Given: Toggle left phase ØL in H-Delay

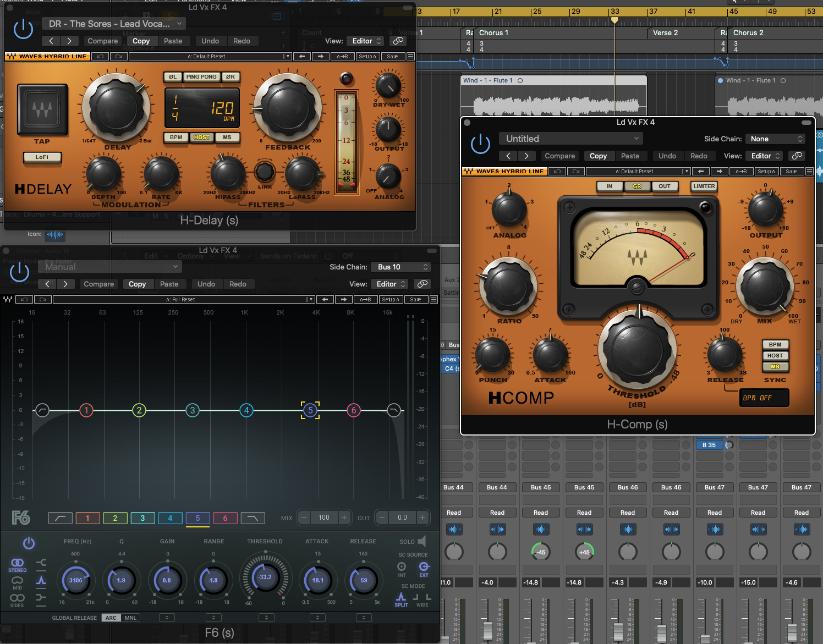Looking at the screenshot, I should point(173,77).
